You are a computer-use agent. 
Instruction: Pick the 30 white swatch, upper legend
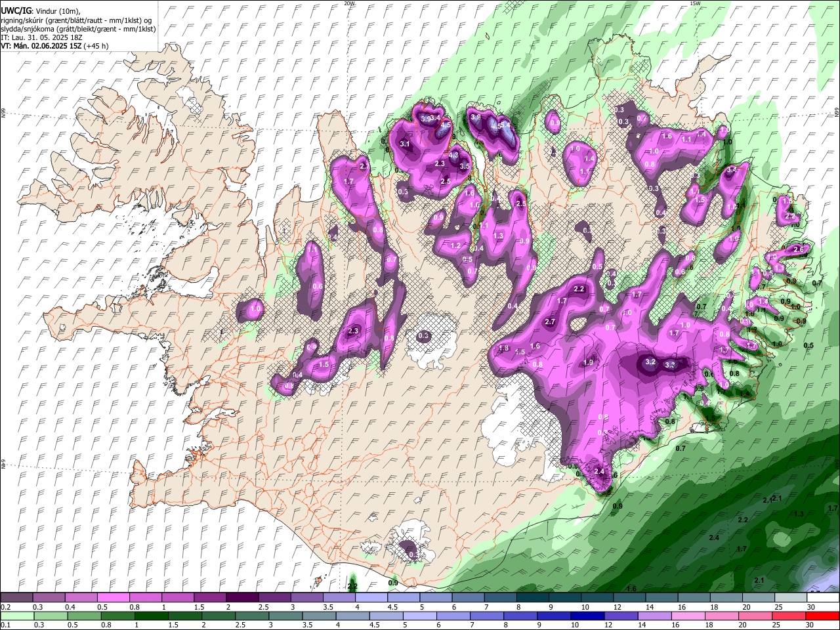(823, 598)
